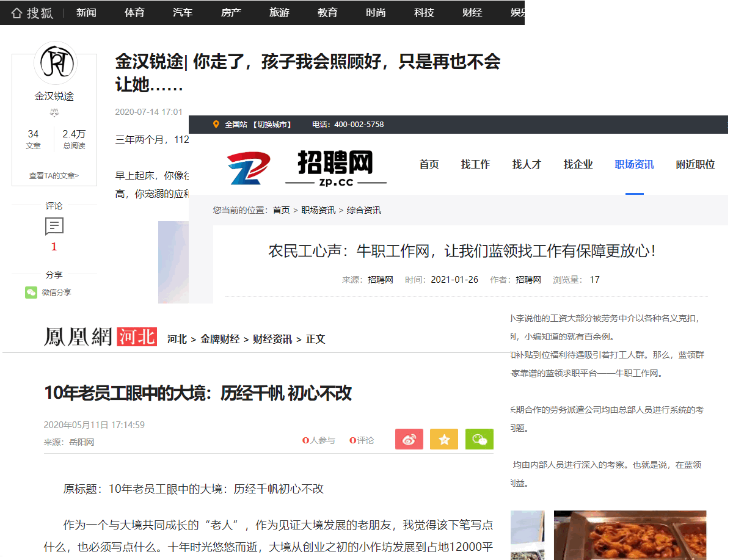Open 汽车 in Sohu top navigation
733x560 pixels.
(183, 13)
